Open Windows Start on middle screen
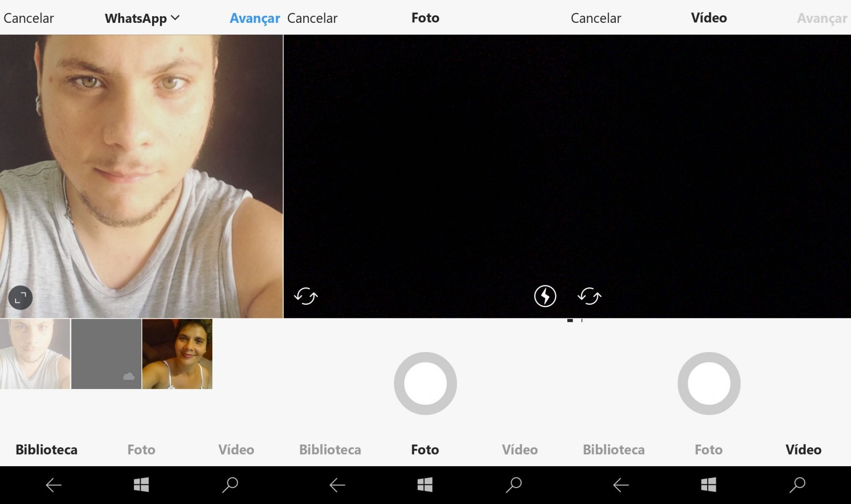851x504 pixels. [425, 484]
